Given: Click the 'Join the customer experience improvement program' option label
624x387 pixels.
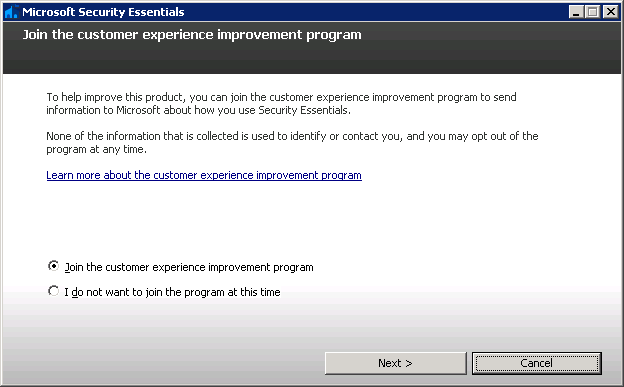Looking at the screenshot, I should click(189, 267).
